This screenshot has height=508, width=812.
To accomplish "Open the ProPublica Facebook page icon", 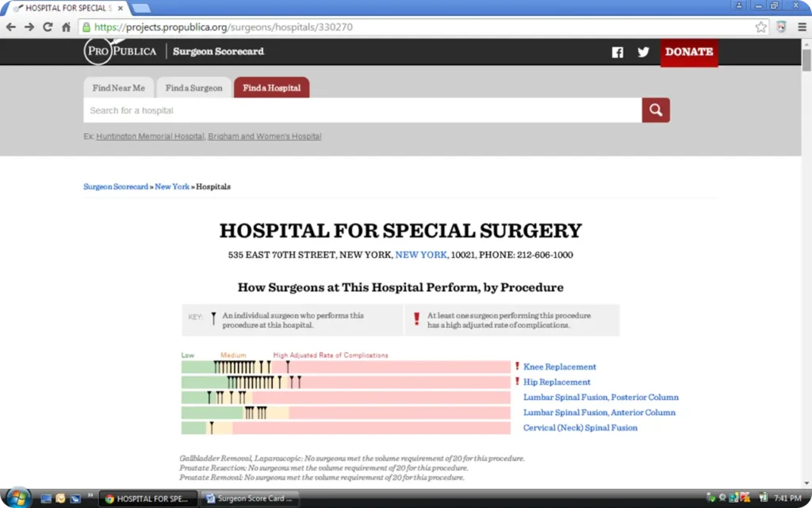I will [617, 52].
